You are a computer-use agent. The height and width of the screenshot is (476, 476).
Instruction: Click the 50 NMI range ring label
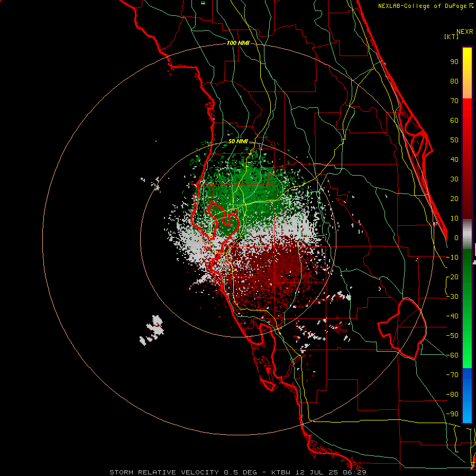238,141
